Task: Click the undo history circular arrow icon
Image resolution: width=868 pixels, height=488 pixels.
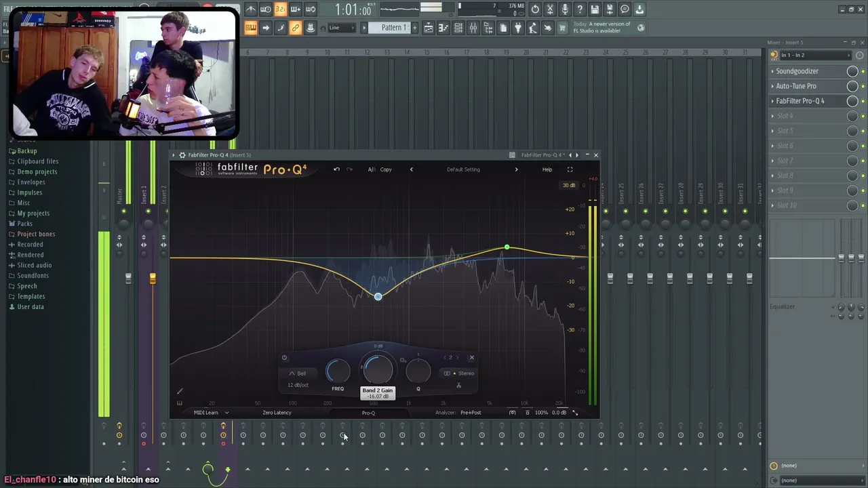Action: point(535,9)
